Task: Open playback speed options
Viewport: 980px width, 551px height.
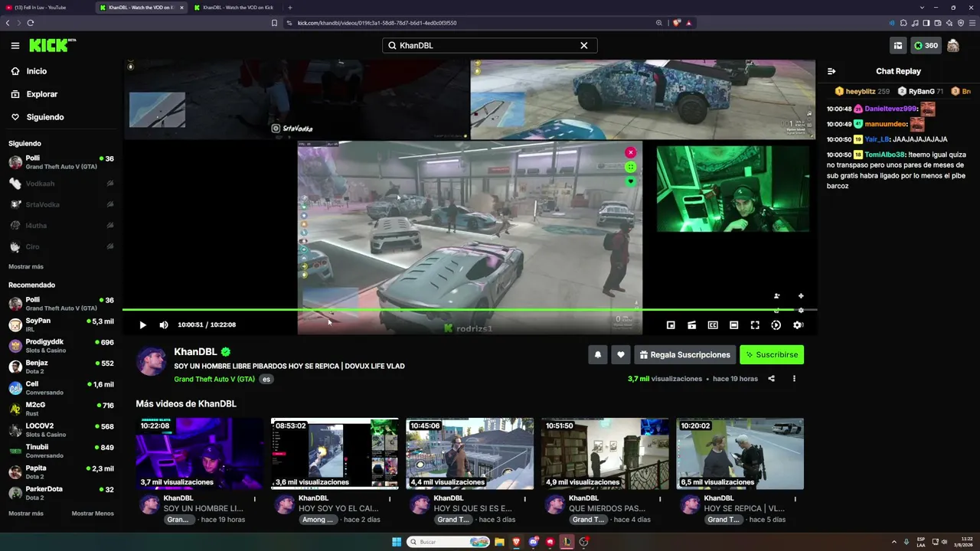Action: (776, 325)
